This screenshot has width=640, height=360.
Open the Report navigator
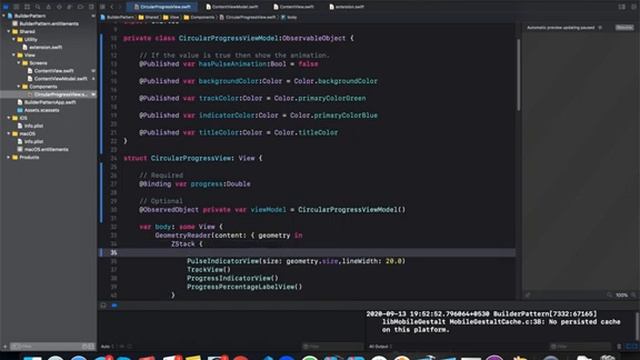91,7
